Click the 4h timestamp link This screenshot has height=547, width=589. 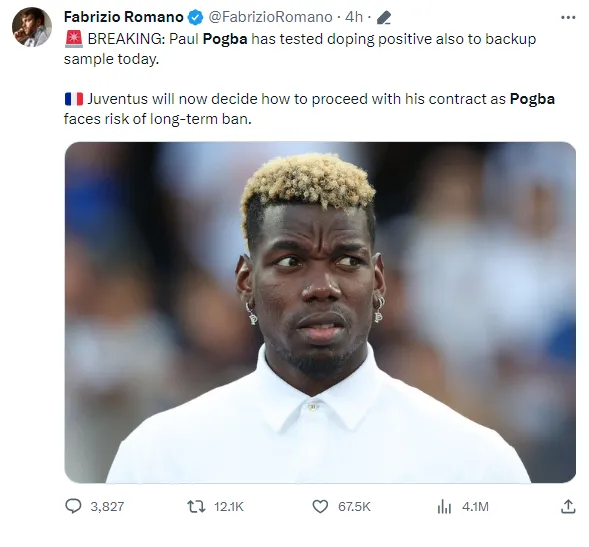point(354,17)
